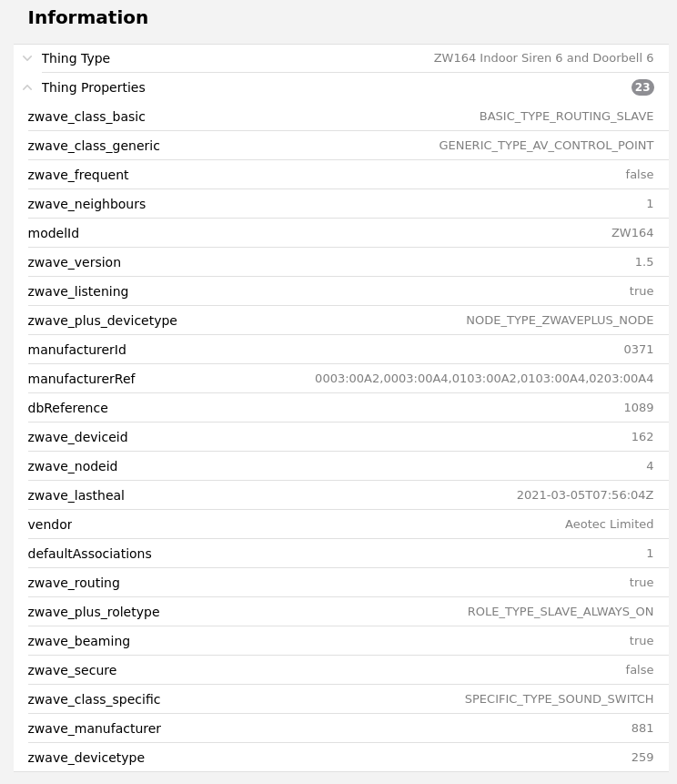
Task: Expand the Thing Type chevron
Action: point(27,58)
